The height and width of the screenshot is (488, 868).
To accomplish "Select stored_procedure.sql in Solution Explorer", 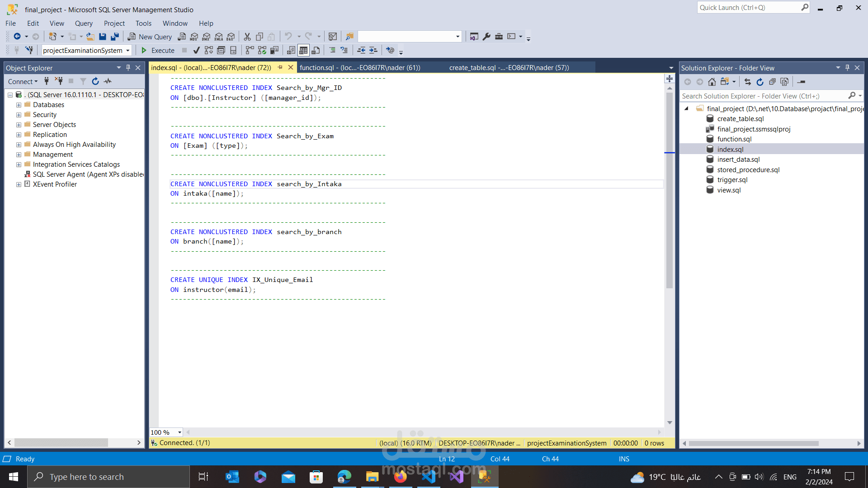I will (748, 170).
